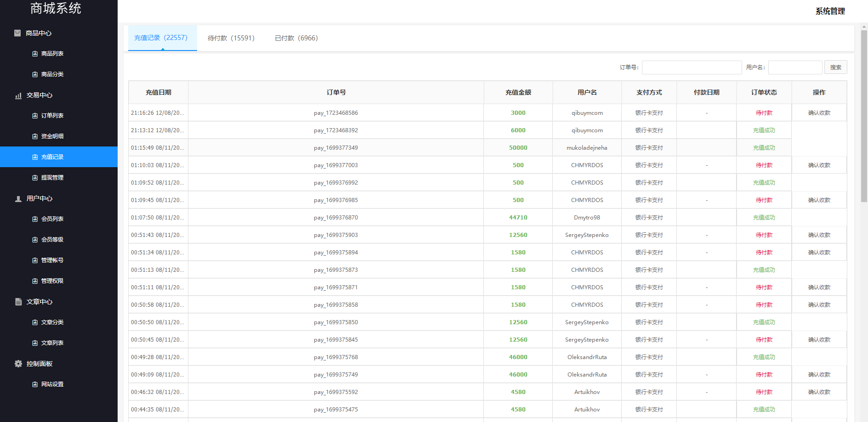Click the 商品中心 section icon
The height and width of the screenshot is (422, 868).
click(x=17, y=33)
